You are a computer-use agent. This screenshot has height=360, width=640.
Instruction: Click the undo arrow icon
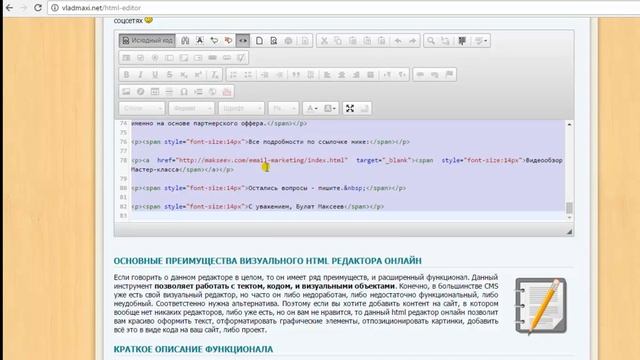pyautogui.click(x=398, y=40)
